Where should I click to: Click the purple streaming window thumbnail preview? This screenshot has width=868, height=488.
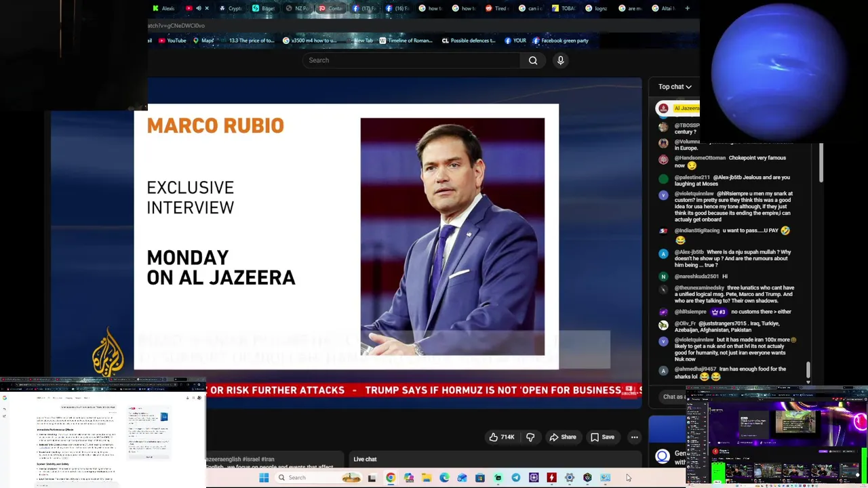(776, 437)
